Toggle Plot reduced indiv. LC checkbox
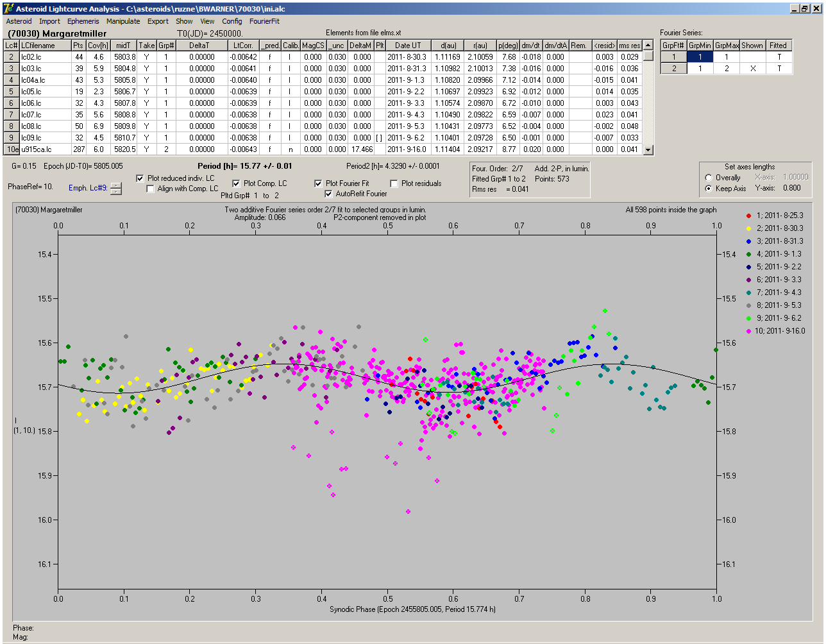Screen dimensions: 826x644 pos(140,178)
